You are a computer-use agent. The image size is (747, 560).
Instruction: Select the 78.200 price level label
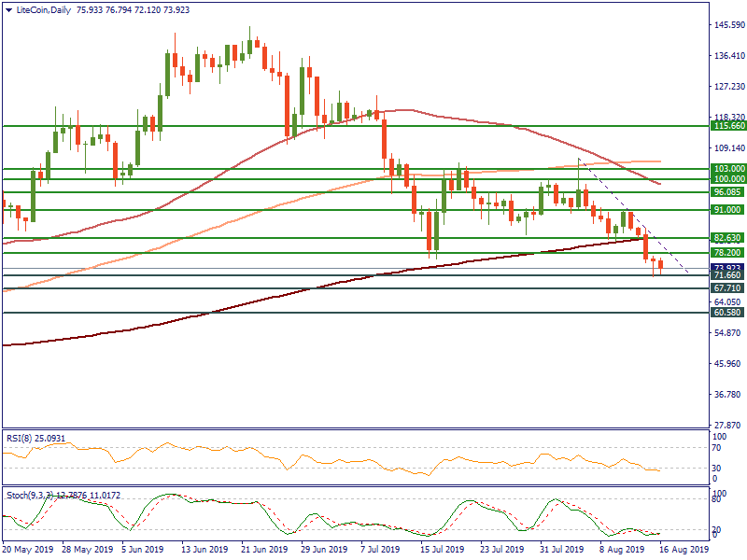[728, 253]
